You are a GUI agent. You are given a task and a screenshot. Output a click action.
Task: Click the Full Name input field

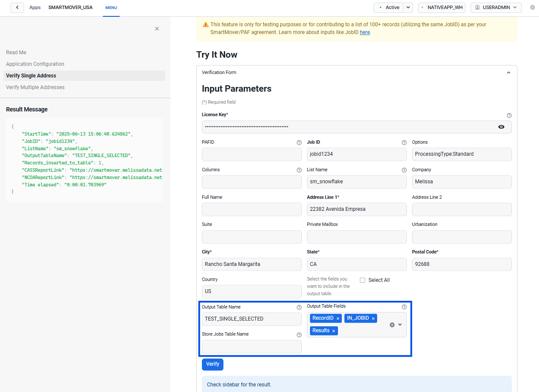252,209
